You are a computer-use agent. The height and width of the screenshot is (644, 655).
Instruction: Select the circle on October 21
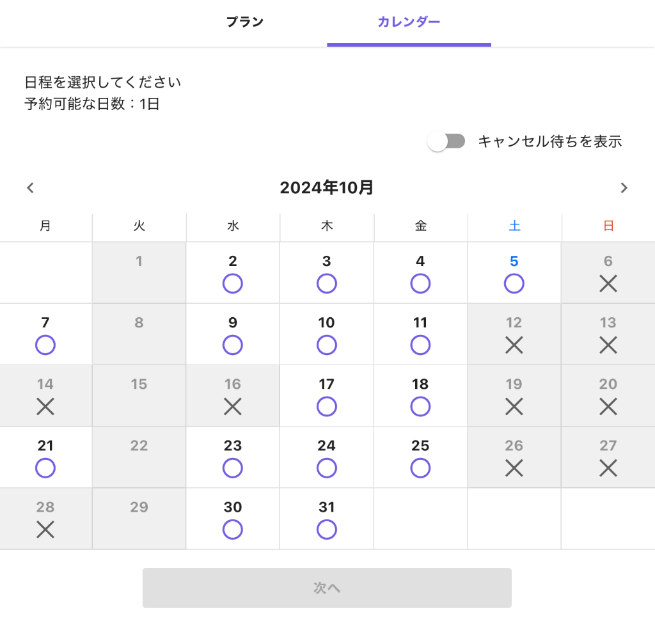pyautogui.click(x=45, y=468)
